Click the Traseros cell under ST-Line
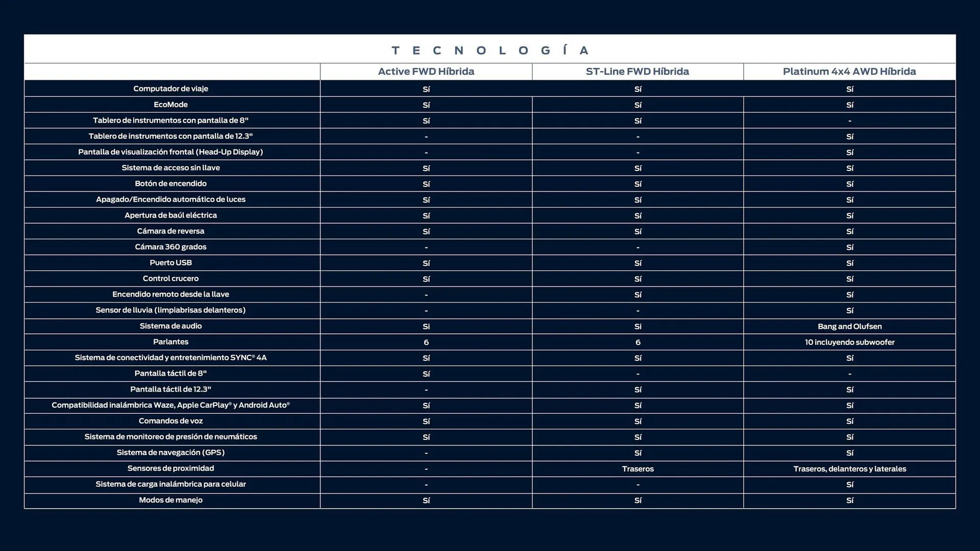The height and width of the screenshot is (551, 980). pos(638,468)
